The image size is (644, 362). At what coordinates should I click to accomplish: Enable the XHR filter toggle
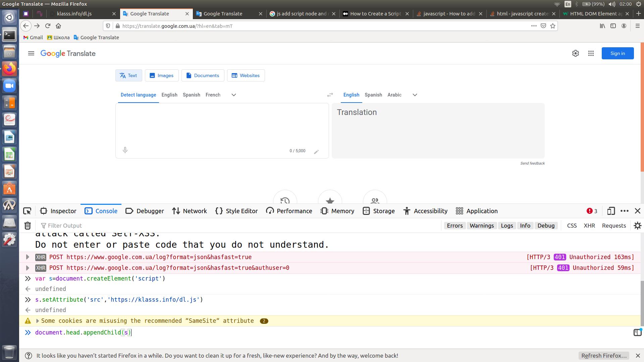(589, 226)
